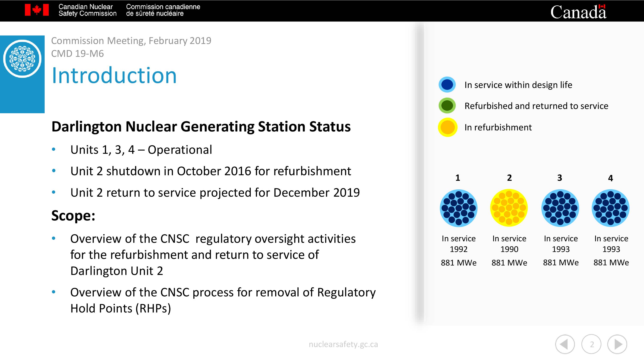Advance to the next slide arrow
The image size is (644, 362).
coord(617,344)
